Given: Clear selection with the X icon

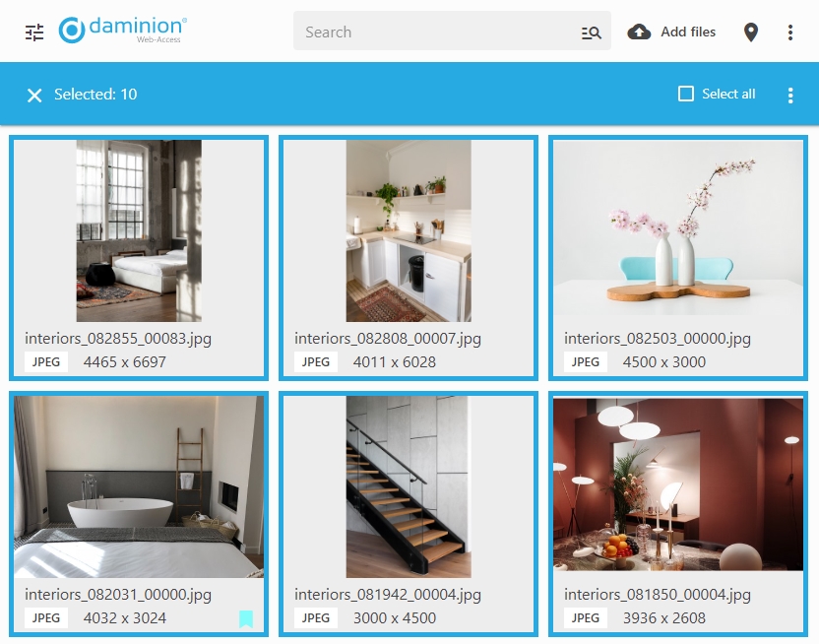Looking at the screenshot, I should (x=34, y=96).
